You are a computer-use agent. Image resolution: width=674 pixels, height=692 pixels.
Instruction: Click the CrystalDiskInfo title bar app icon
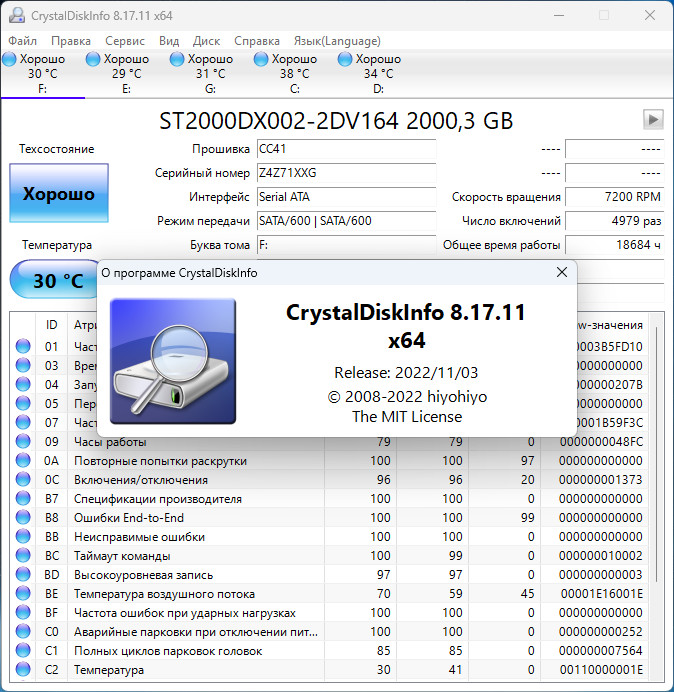[x=17, y=15]
